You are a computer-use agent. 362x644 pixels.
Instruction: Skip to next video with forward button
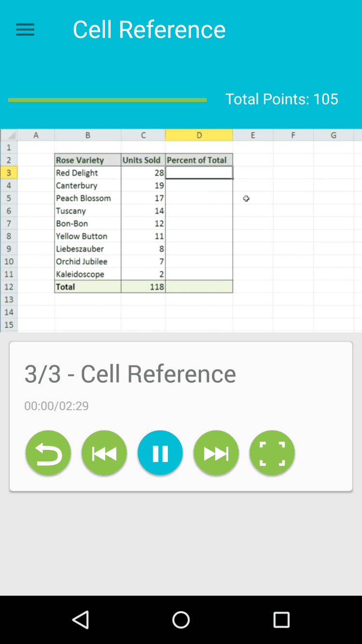(x=216, y=453)
